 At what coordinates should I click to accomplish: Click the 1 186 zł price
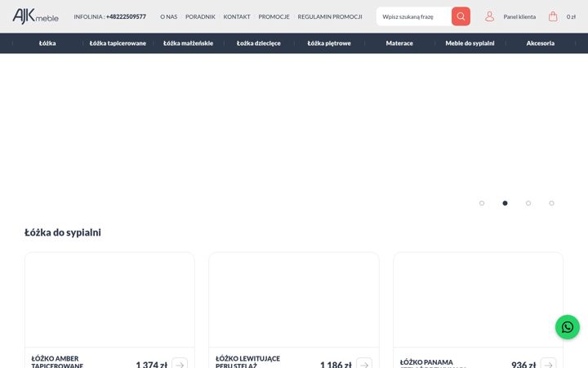click(x=336, y=364)
